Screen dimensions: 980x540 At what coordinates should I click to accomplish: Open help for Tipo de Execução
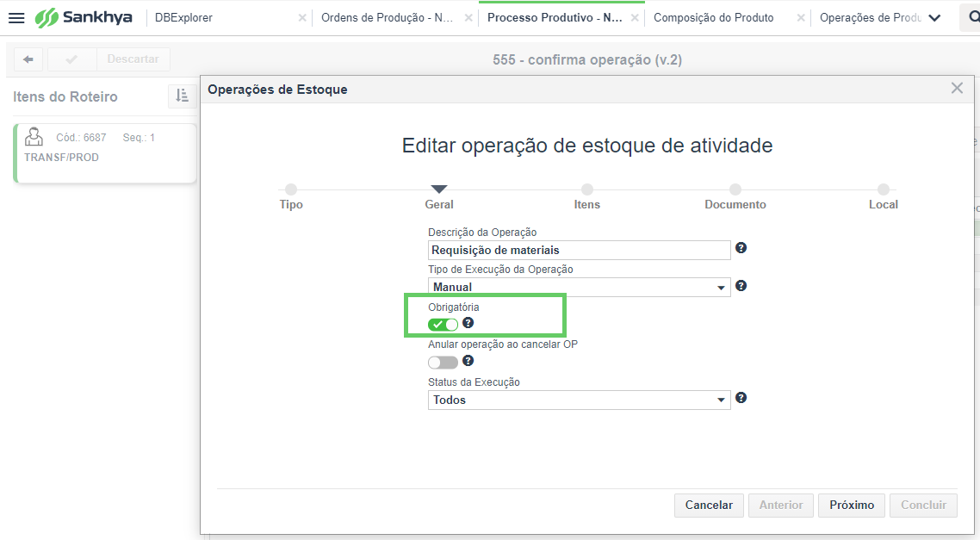tap(741, 286)
